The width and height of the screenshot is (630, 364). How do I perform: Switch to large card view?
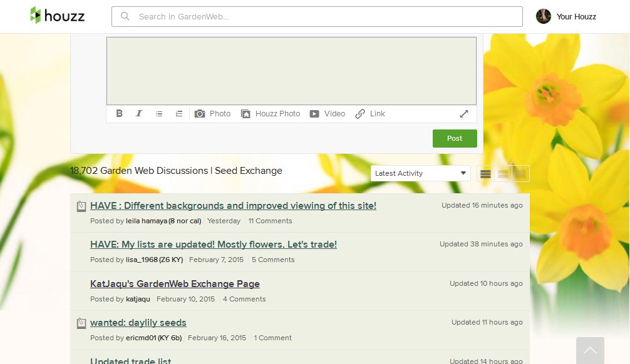(x=520, y=174)
